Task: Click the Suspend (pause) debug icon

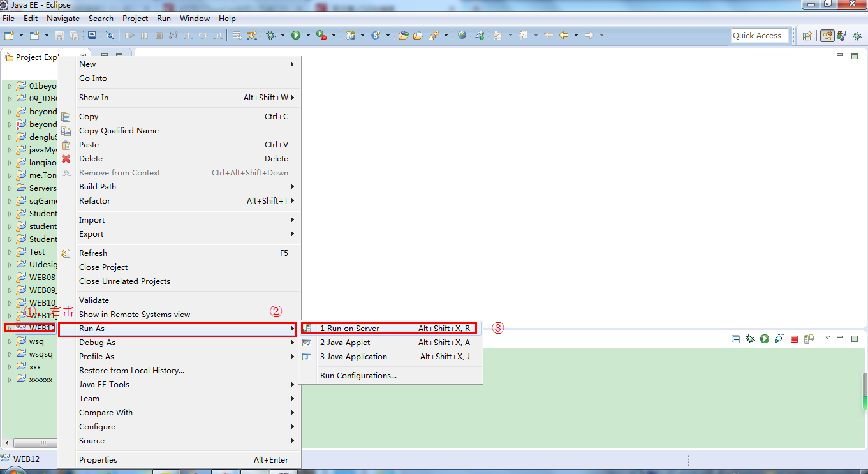Action: pyautogui.click(x=144, y=35)
